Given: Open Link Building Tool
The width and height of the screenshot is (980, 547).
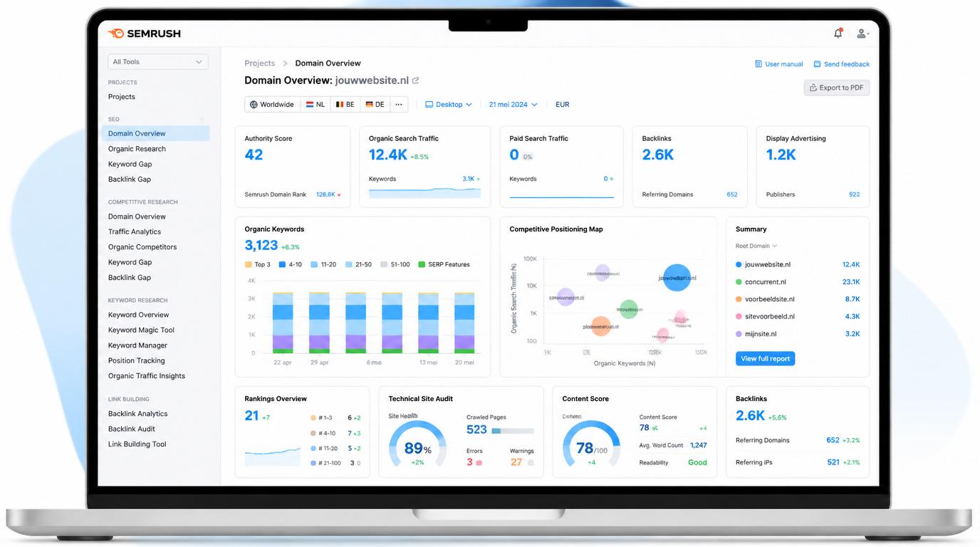Looking at the screenshot, I should coord(137,444).
